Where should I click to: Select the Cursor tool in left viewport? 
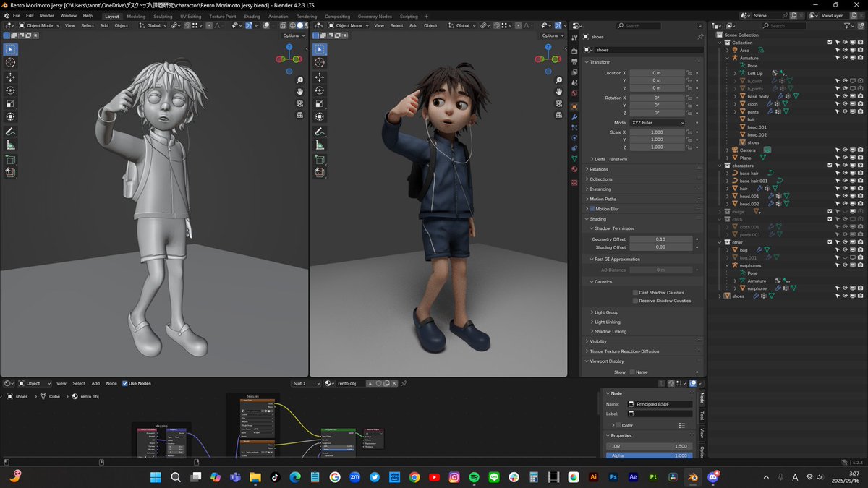click(11, 63)
